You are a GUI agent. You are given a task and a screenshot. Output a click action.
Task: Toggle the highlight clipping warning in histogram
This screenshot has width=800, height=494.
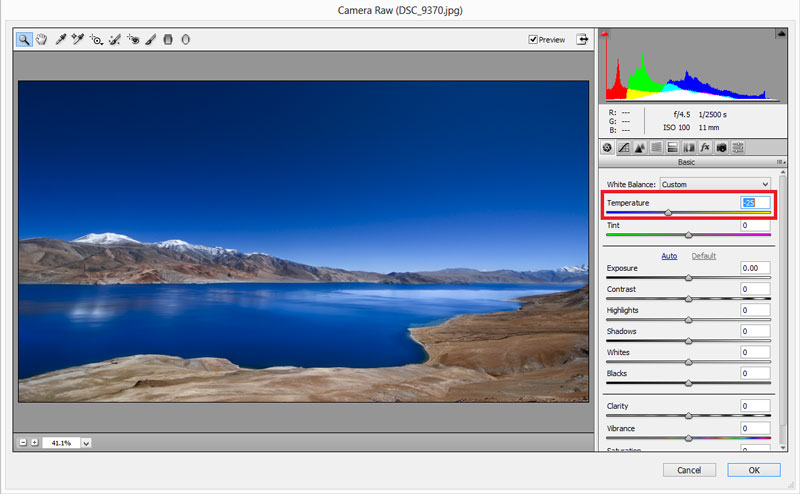[x=779, y=35]
